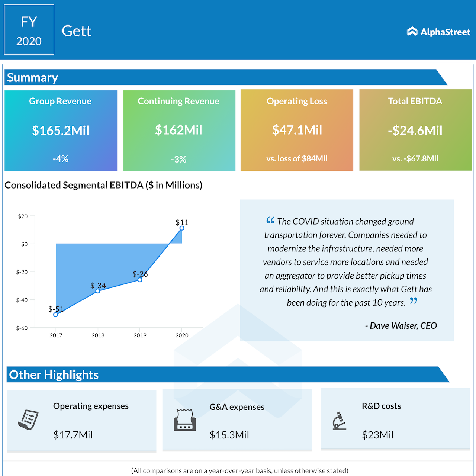The width and height of the screenshot is (476, 476).
Task: Click the $165.2Mil group revenue value
Action: [61, 131]
